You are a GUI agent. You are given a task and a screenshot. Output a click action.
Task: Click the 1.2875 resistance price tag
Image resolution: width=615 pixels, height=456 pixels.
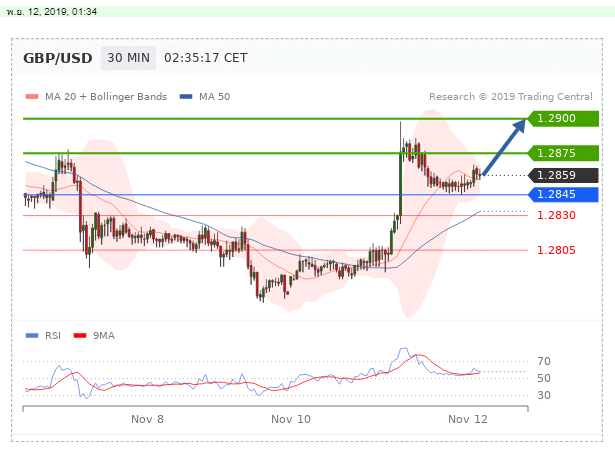pos(564,153)
